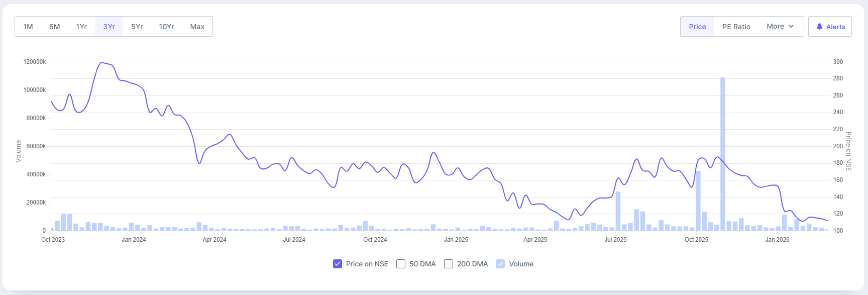Choose the 1Yr range tab
Viewport: 868px width, 295px height.
click(81, 27)
